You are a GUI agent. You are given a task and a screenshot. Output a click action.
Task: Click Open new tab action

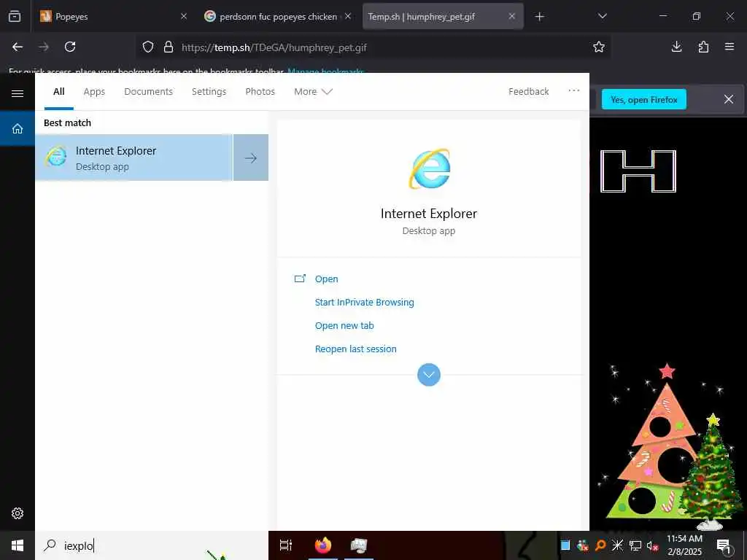click(x=344, y=326)
